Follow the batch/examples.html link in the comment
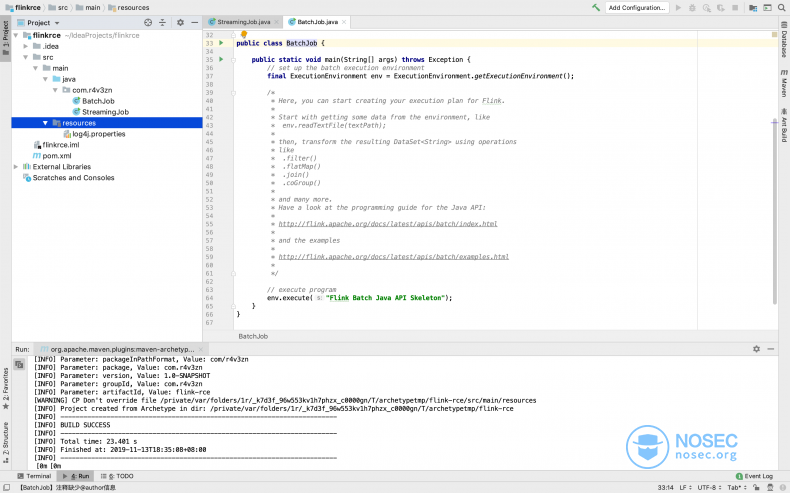This screenshot has height=493, width=790. 393,257
